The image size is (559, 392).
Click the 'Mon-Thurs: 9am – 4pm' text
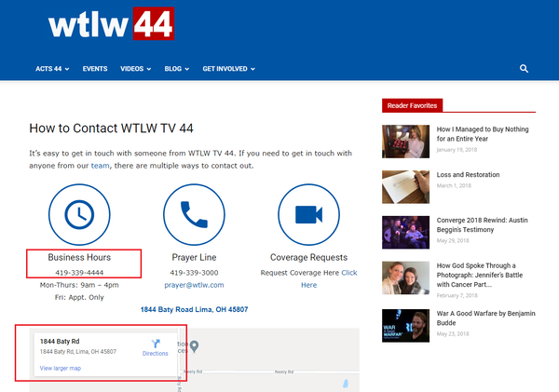[79, 285]
